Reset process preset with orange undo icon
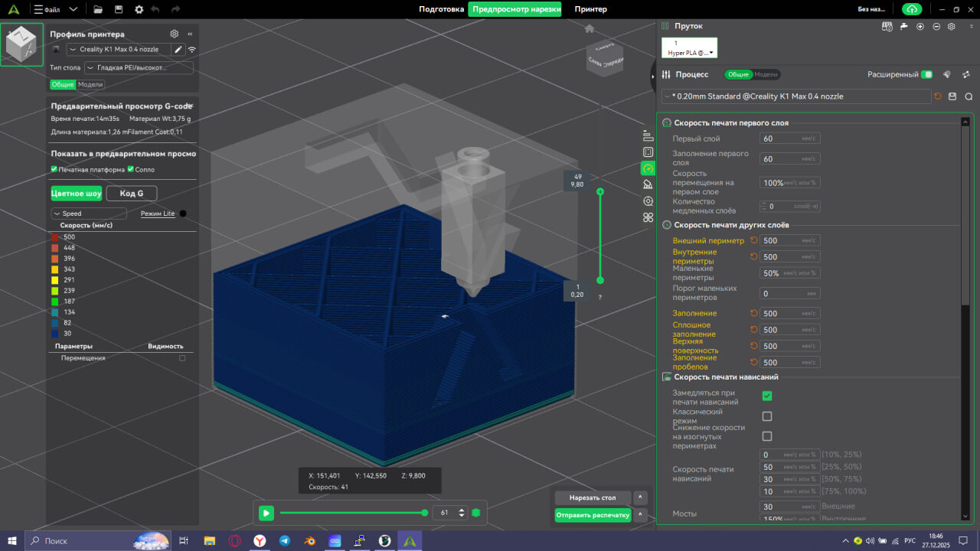 click(938, 96)
